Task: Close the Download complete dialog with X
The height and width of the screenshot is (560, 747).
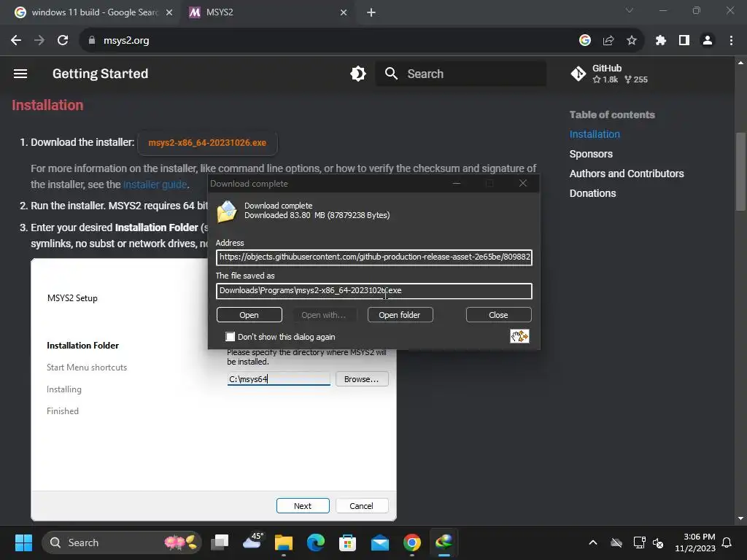Action: pyautogui.click(x=522, y=183)
